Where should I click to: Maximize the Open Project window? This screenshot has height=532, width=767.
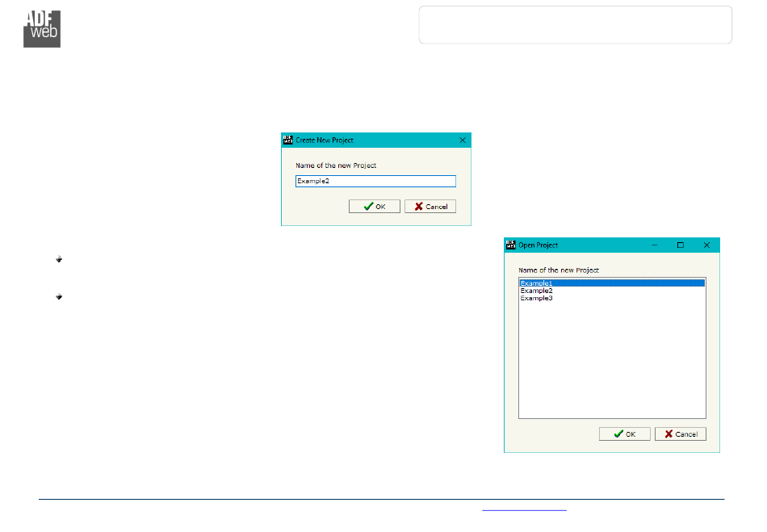681,245
